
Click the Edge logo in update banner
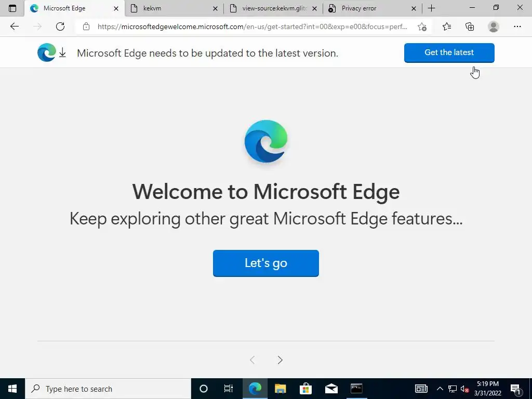pyautogui.click(x=47, y=52)
